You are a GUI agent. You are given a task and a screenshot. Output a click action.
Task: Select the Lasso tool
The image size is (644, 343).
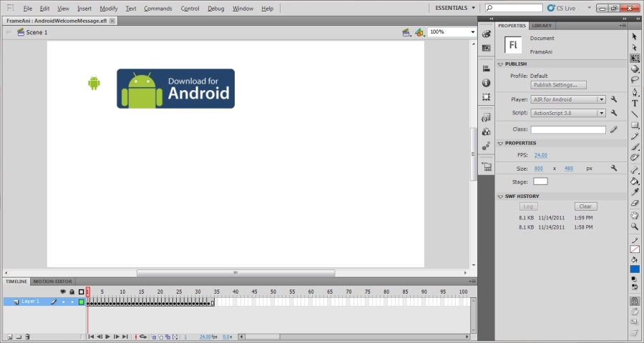pos(635,79)
